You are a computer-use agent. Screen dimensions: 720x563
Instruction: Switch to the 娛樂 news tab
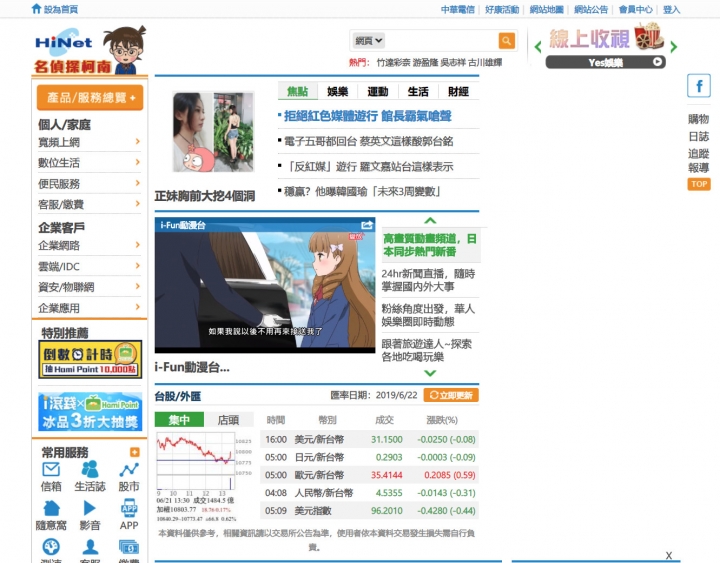(x=338, y=91)
